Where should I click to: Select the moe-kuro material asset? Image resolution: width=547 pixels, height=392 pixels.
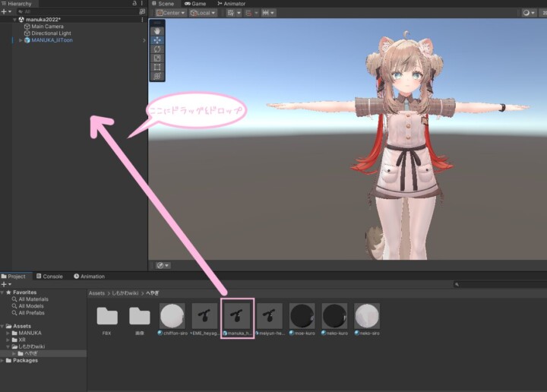tap(302, 320)
